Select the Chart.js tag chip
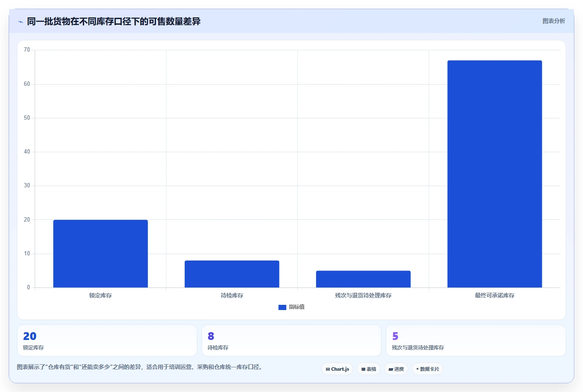This screenshot has width=583, height=392. tap(337, 369)
